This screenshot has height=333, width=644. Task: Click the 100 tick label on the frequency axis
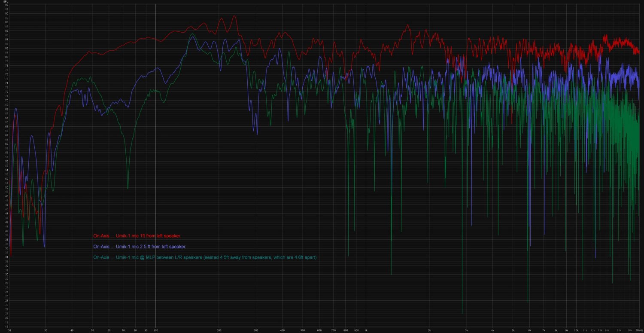point(155,330)
